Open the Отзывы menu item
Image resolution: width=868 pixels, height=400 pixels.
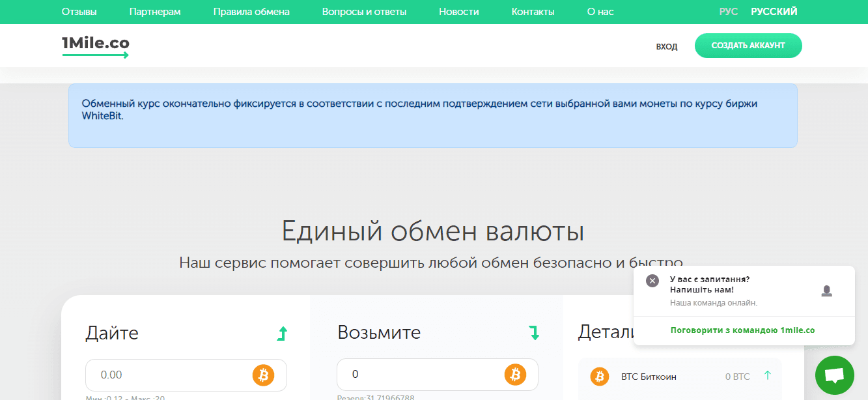coord(79,12)
